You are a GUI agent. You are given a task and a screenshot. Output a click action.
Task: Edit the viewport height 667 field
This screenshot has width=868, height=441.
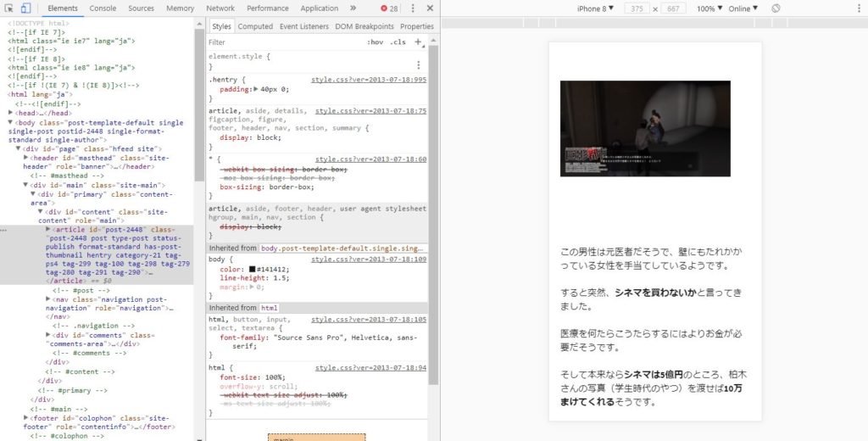tap(673, 8)
